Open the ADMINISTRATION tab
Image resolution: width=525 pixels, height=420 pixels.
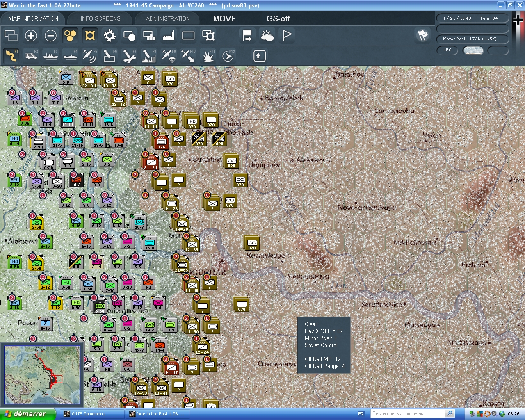pyautogui.click(x=168, y=18)
